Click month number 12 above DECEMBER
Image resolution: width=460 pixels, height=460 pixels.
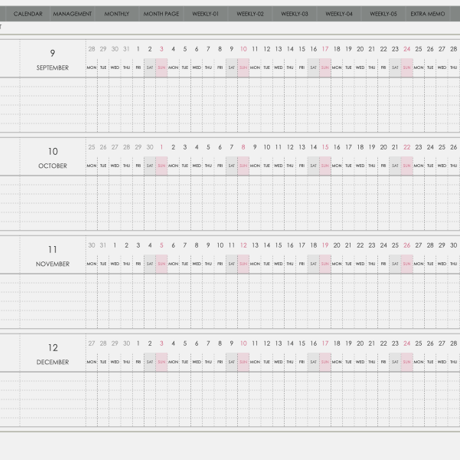point(53,348)
